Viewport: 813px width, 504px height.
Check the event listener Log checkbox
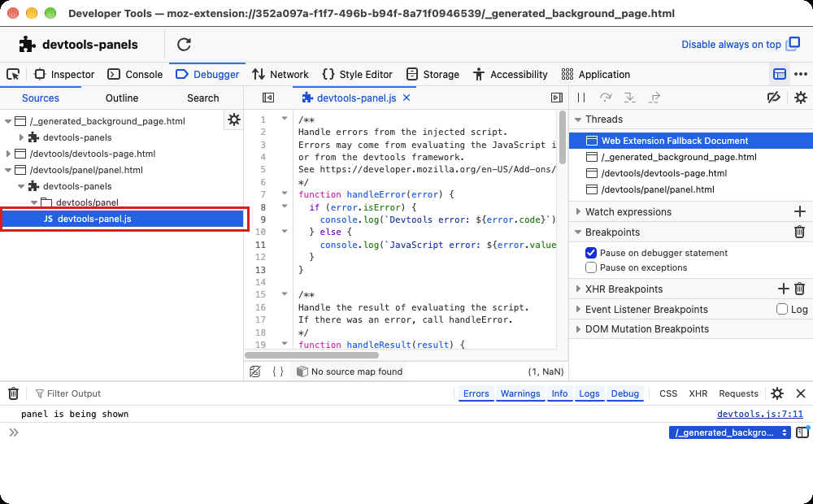tap(782, 309)
